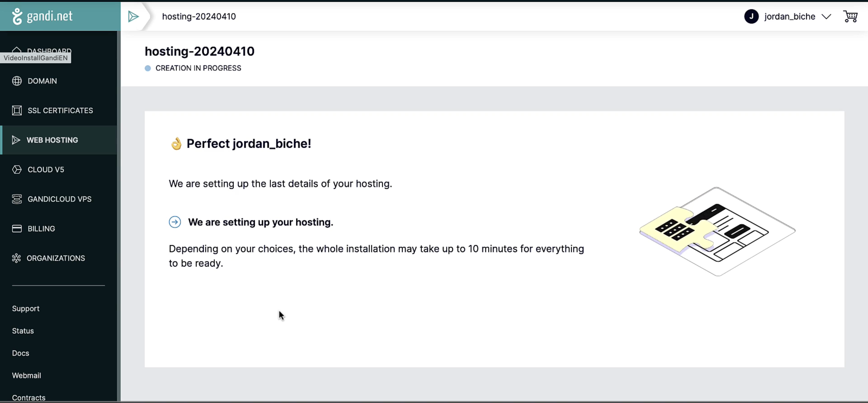Click the web hosting breadcrumb arrow icon
Viewport: 868px width, 403px height.
pyautogui.click(x=134, y=16)
